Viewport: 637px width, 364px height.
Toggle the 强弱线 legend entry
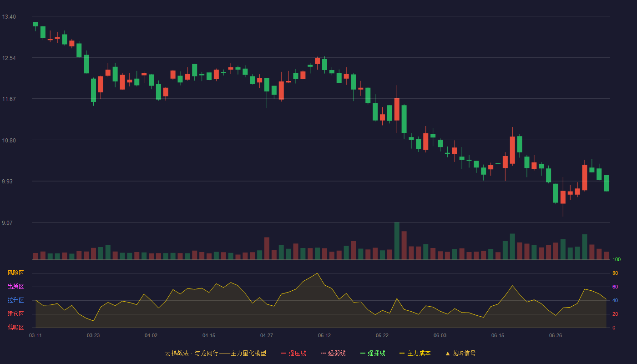[333, 353]
